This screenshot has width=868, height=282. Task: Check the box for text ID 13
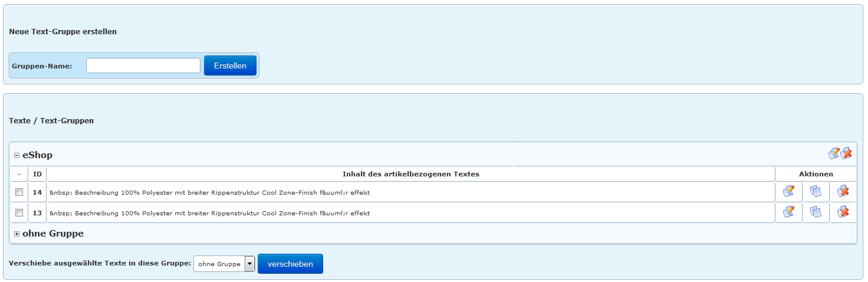click(19, 213)
